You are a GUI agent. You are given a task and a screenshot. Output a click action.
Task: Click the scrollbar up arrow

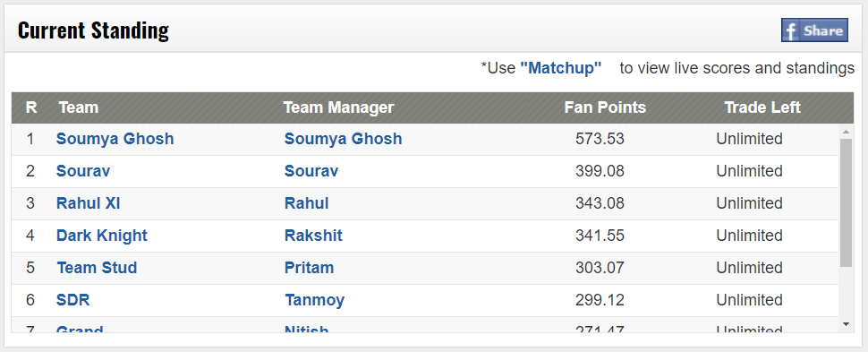pos(846,132)
